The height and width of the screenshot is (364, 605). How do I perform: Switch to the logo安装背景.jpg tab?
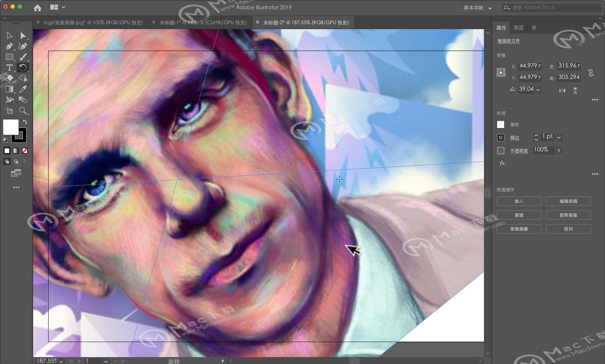(x=93, y=22)
